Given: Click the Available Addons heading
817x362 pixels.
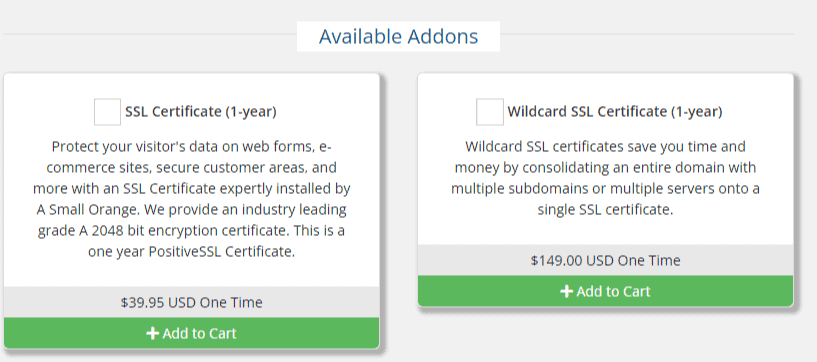Looking at the screenshot, I should click(399, 36).
